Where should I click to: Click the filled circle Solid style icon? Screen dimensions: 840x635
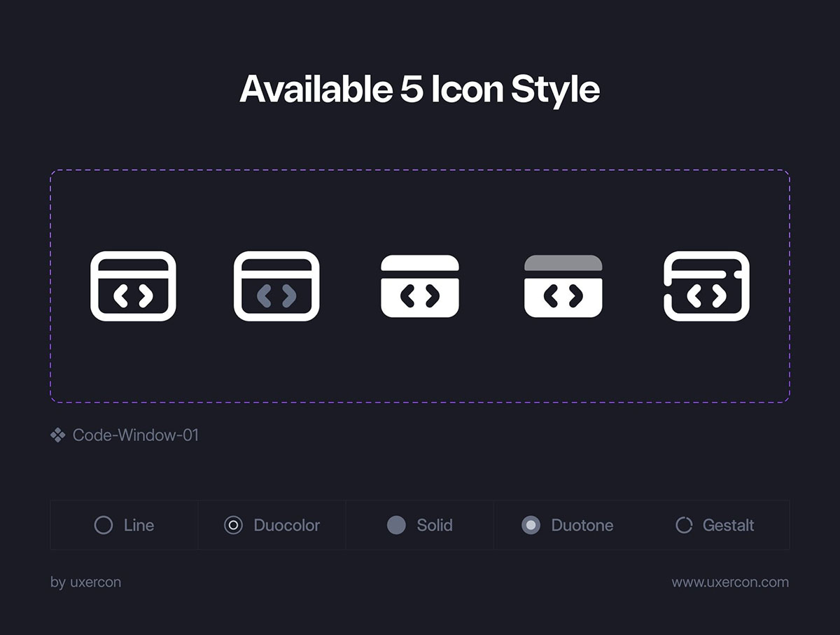(396, 525)
